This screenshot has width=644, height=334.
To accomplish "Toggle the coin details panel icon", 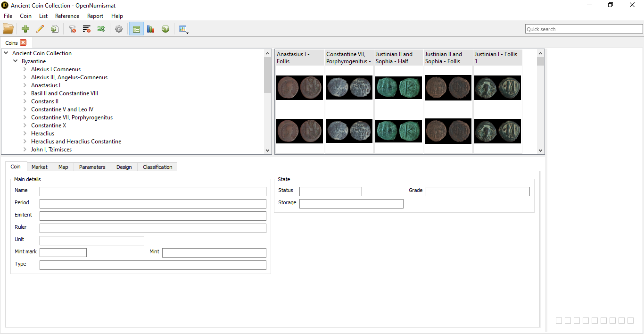I will point(136,29).
